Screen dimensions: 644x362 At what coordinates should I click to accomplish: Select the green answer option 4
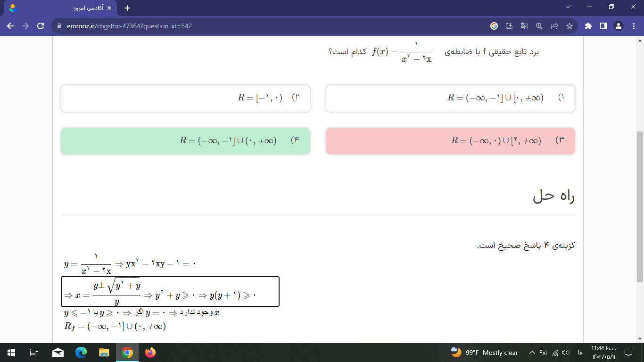[185, 141]
